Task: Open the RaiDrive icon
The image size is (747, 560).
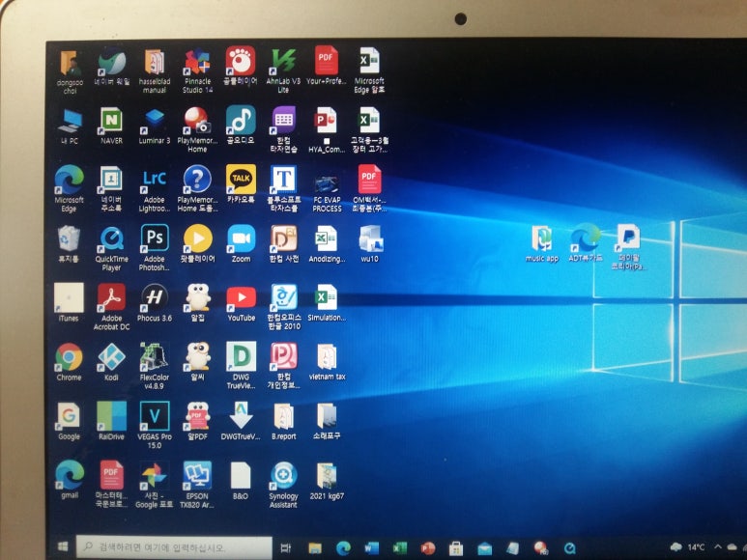Action: (111, 421)
